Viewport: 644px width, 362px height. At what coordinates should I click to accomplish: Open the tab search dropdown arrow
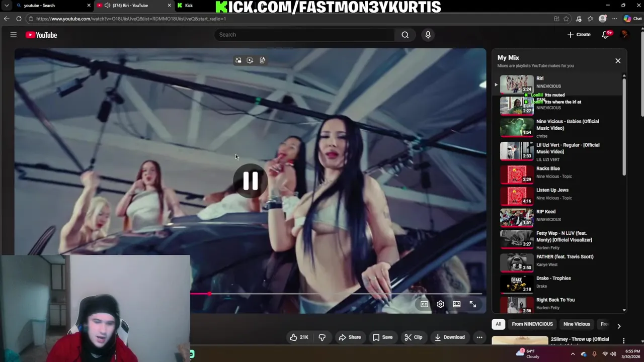coord(7,6)
